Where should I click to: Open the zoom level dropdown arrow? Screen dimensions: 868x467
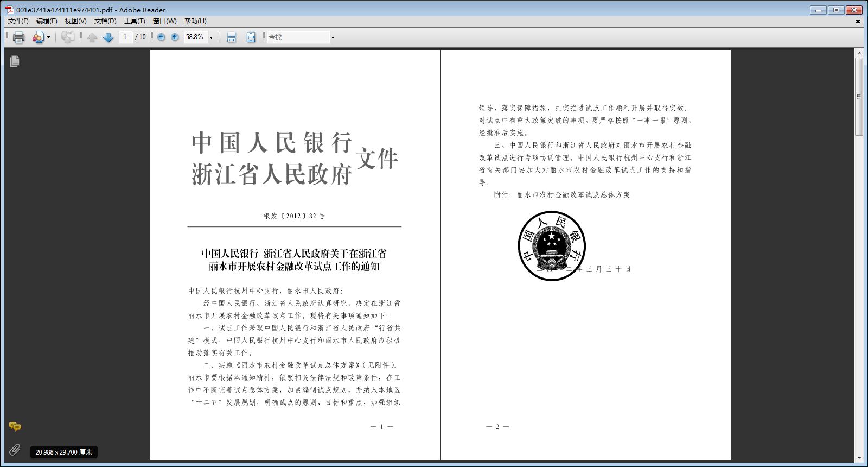(212, 37)
